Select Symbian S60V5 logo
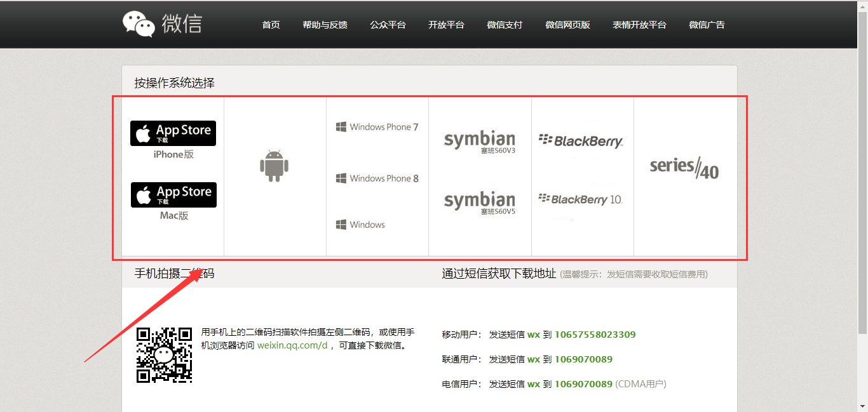868x412 pixels. (479, 203)
